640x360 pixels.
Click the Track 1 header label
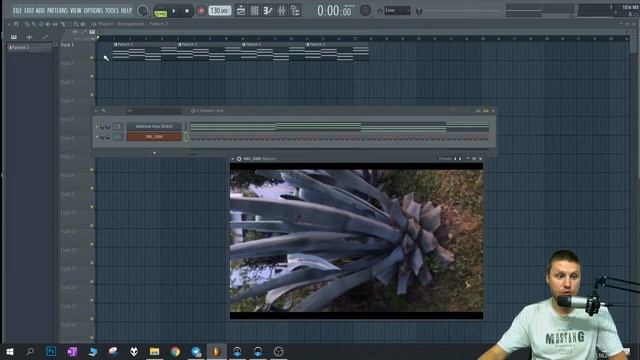coord(67,45)
